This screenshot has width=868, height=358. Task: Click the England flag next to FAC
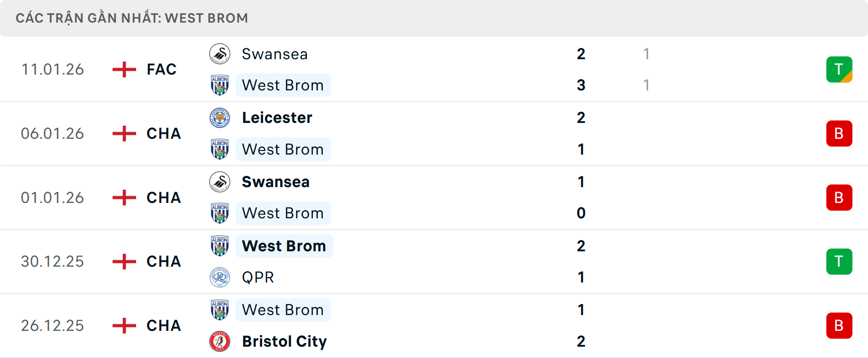(123, 69)
